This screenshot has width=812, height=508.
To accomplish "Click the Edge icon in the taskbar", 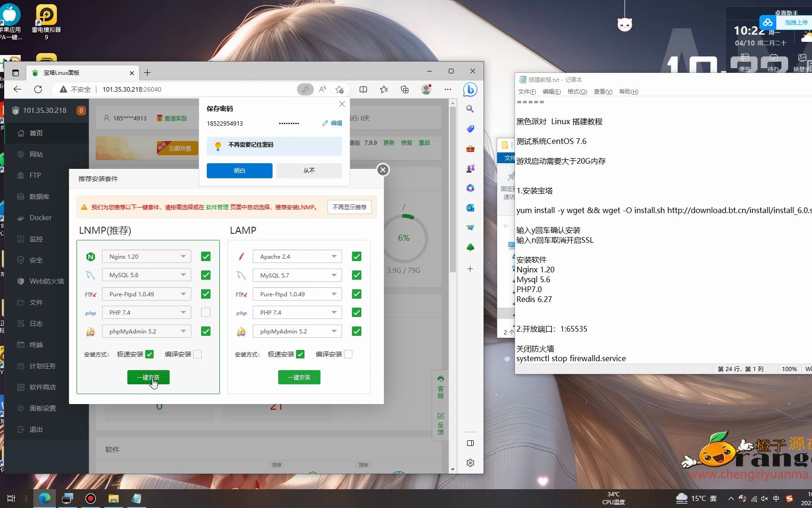I will click(x=45, y=499).
